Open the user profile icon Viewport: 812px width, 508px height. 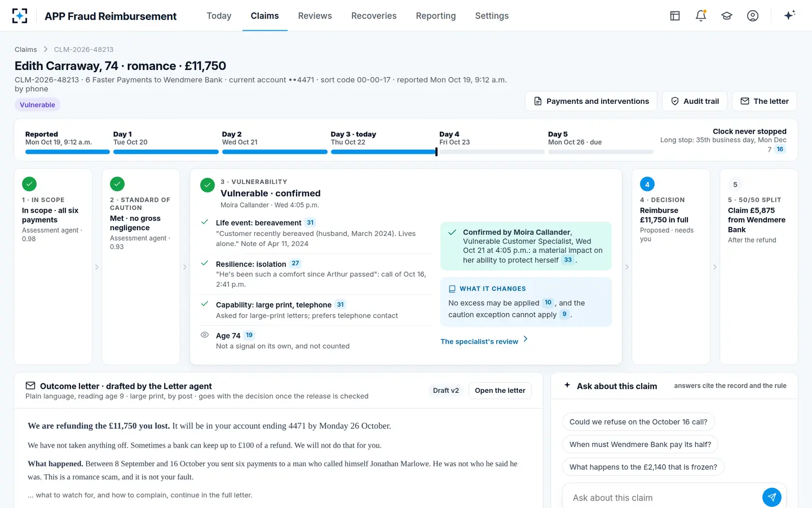point(753,16)
